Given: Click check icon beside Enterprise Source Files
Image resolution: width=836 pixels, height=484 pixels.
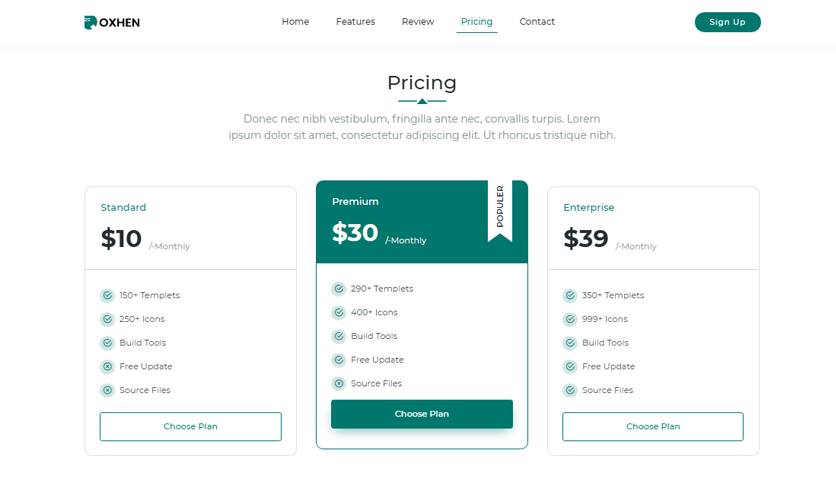Looking at the screenshot, I should [x=570, y=390].
